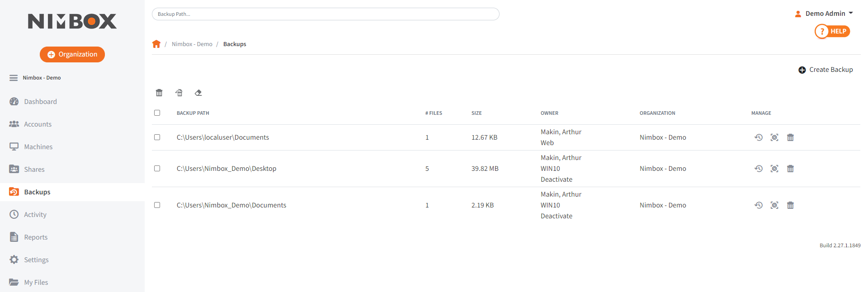Open snapshots for Nimbox_Demo\Desktop backup

(774, 169)
